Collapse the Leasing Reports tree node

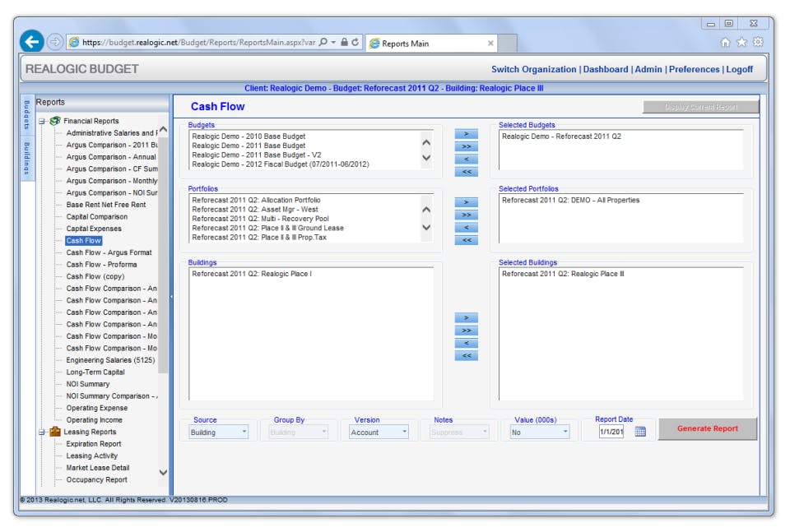click(x=42, y=433)
